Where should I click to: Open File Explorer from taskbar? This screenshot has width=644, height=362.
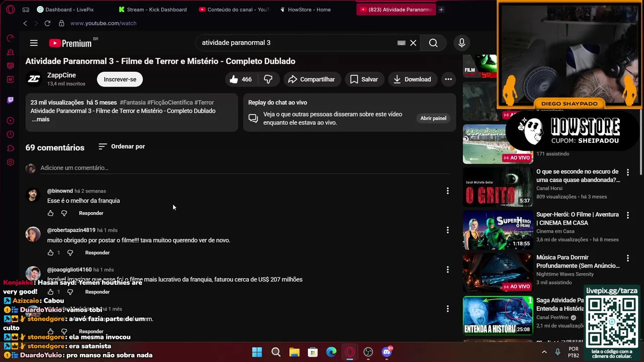click(x=294, y=352)
